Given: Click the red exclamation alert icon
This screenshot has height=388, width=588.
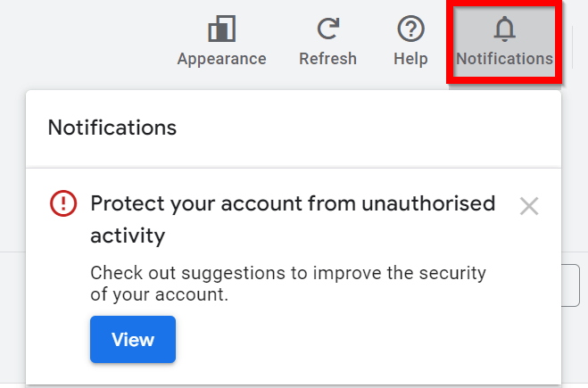Looking at the screenshot, I should click(63, 203).
